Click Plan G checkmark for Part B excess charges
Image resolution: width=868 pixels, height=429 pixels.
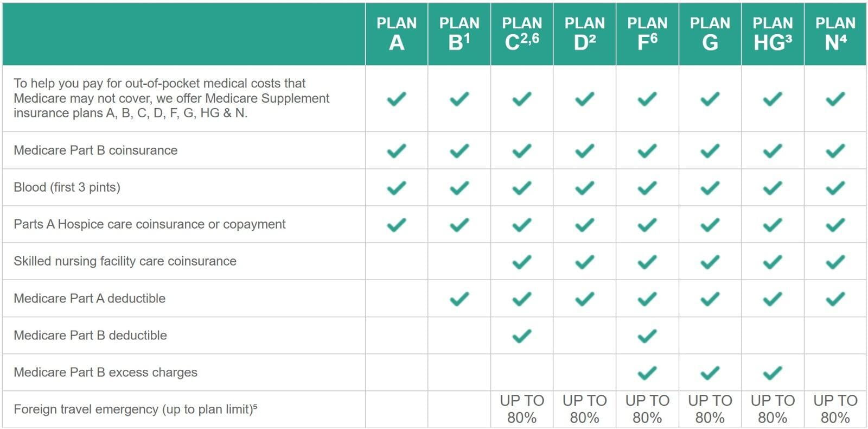pyautogui.click(x=710, y=373)
